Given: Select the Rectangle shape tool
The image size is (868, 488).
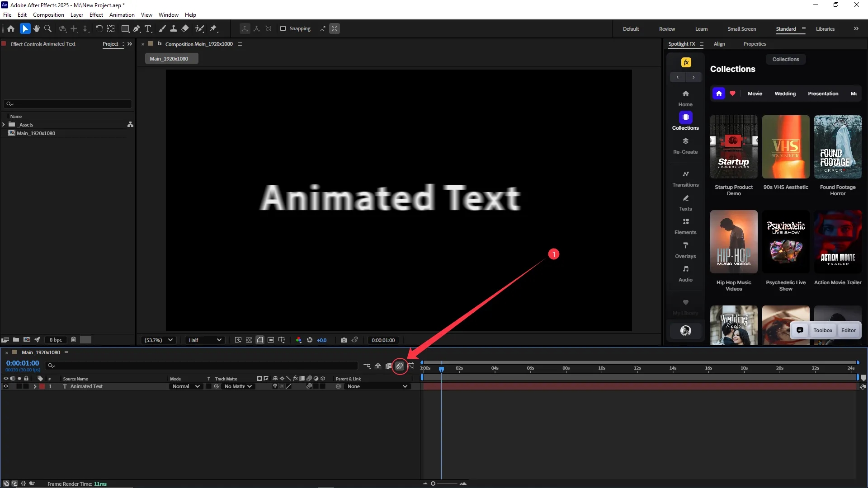Looking at the screenshot, I should pyautogui.click(x=125, y=28).
